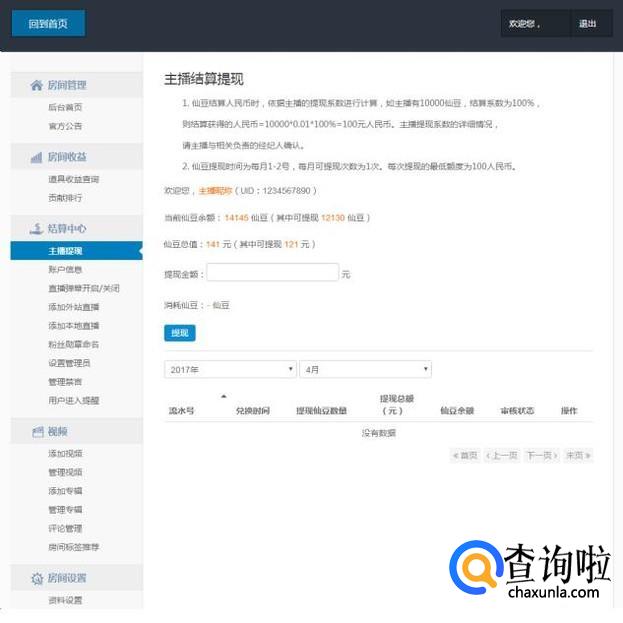Click 退出 to log out

coord(587,24)
